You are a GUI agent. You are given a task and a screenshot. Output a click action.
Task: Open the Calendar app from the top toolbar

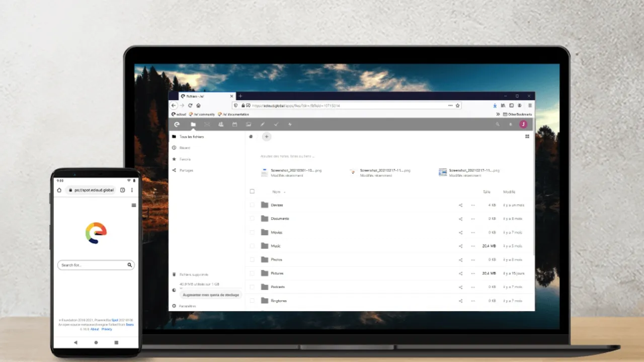[x=234, y=124]
